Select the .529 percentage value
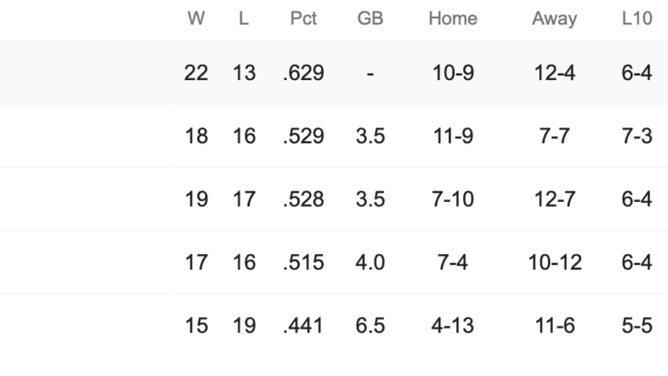The image size is (668, 376). point(303,136)
